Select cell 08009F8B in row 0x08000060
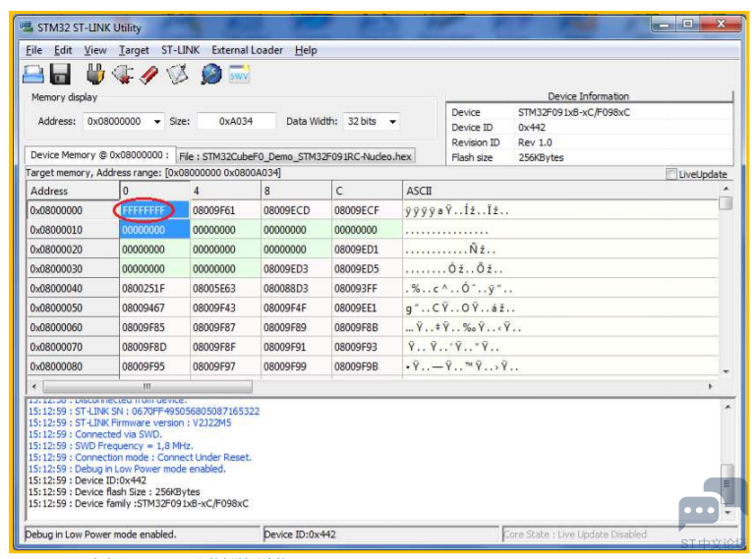 (x=367, y=328)
